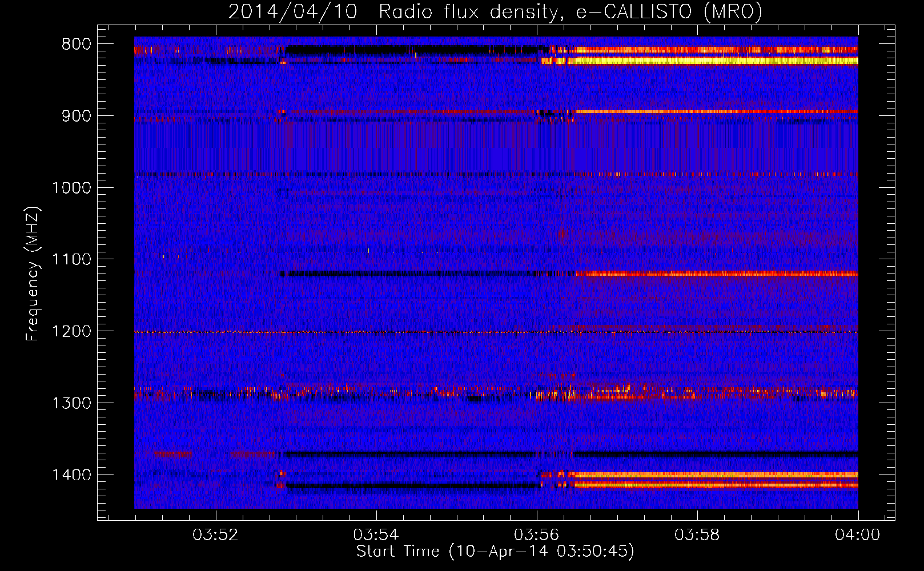Image resolution: width=924 pixels, height=571 pixels.
Task: Select the 800 frequency axis label
Action: click(x=77, y=45)
